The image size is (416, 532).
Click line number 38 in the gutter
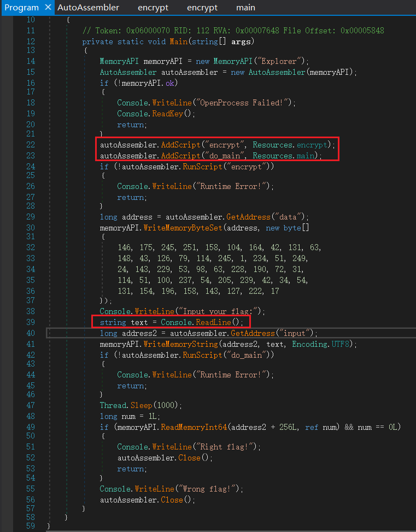[30, 311]
